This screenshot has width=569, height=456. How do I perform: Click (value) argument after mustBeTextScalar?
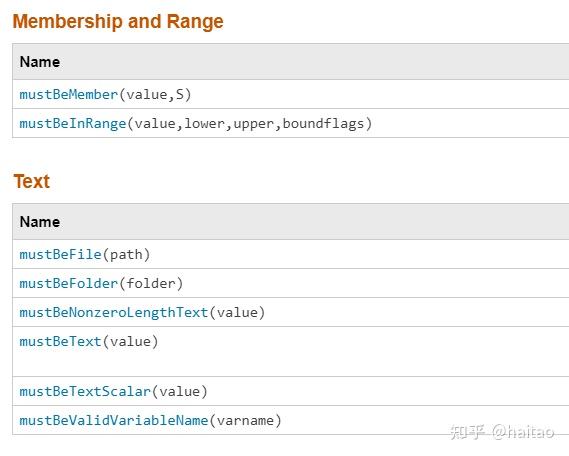coord(180,392)
